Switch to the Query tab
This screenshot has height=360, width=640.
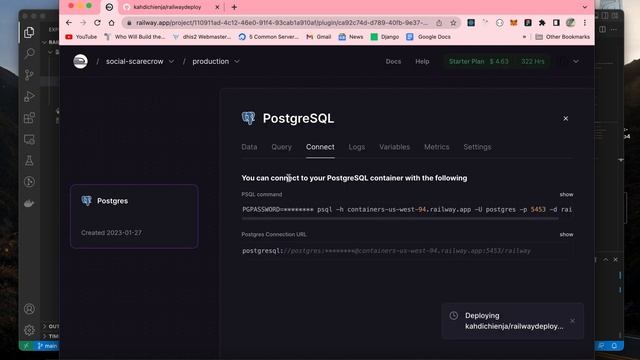click(x=281, y=147)
